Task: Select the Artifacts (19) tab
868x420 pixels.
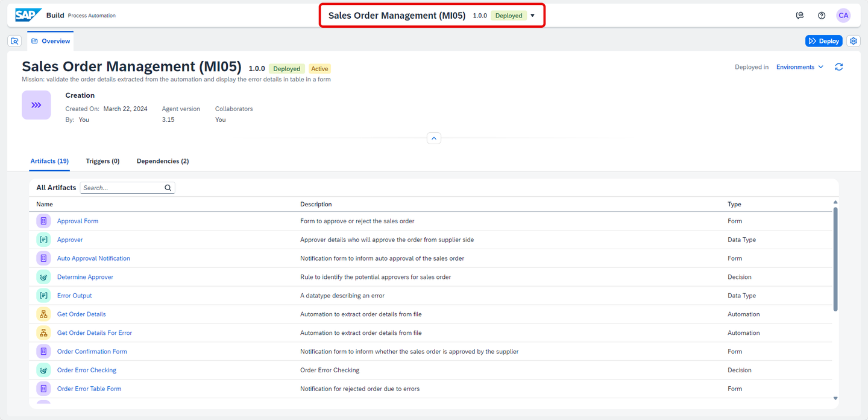Action: pyautogui.click(x=49, y=161)
